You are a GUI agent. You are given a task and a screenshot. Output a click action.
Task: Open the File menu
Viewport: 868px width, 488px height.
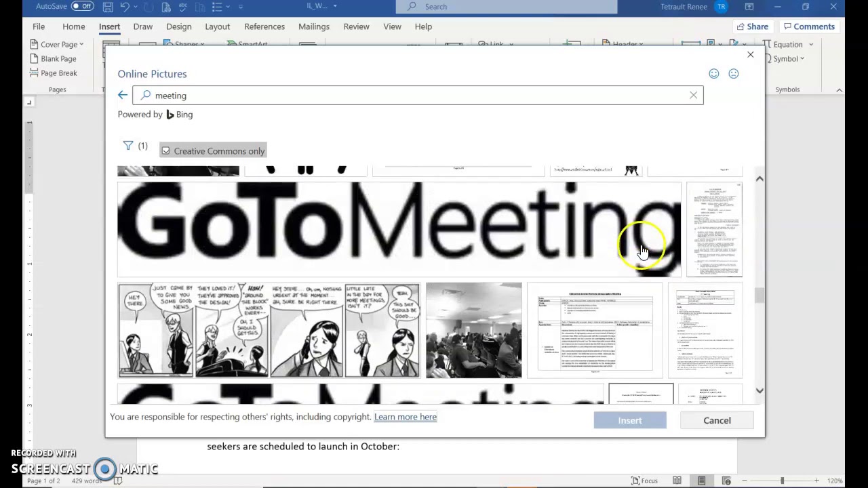click(x=39, y=26)
